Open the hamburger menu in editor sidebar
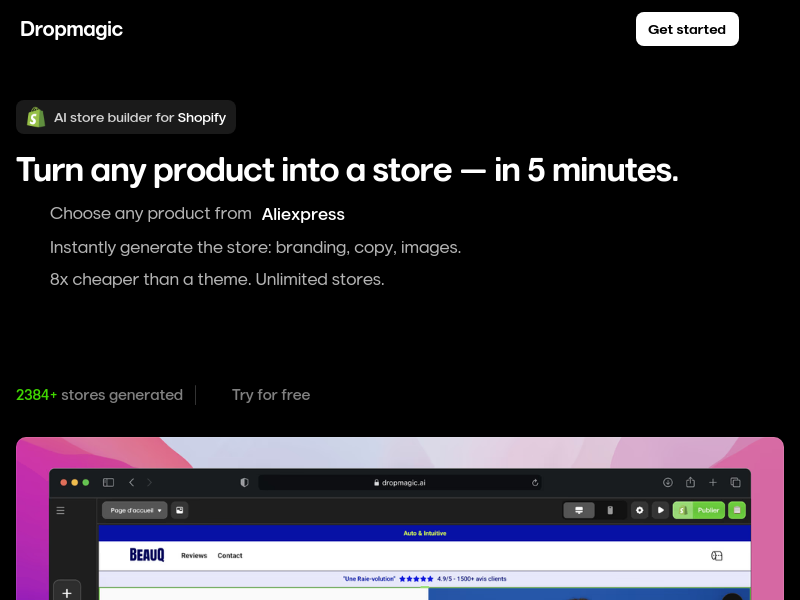 [60, 510]
